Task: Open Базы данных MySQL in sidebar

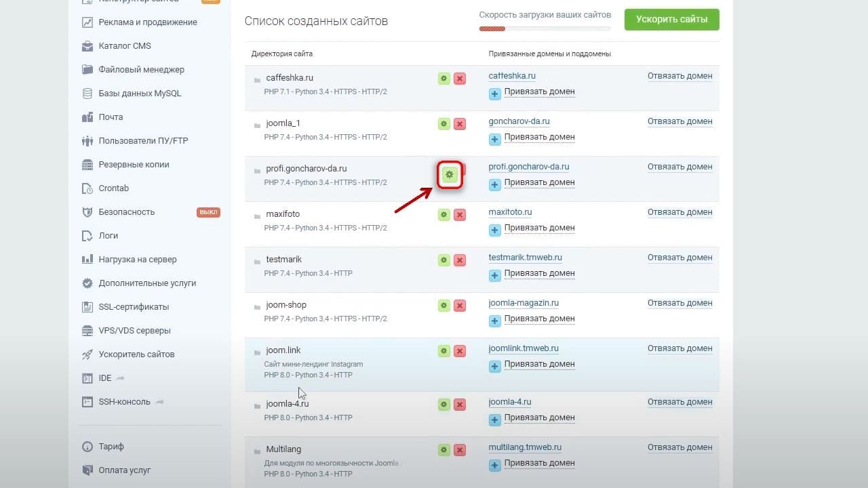Action: 132,94
